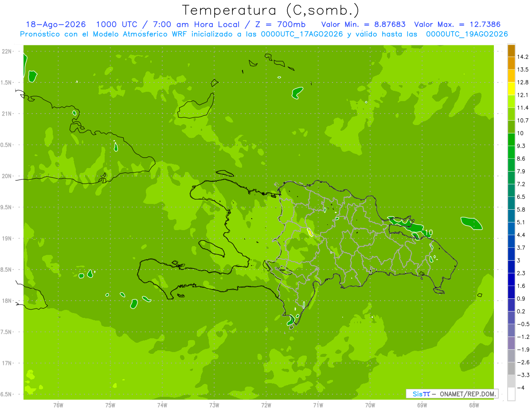Click the legend value "12.8"
532x411 pixels.
523,82
